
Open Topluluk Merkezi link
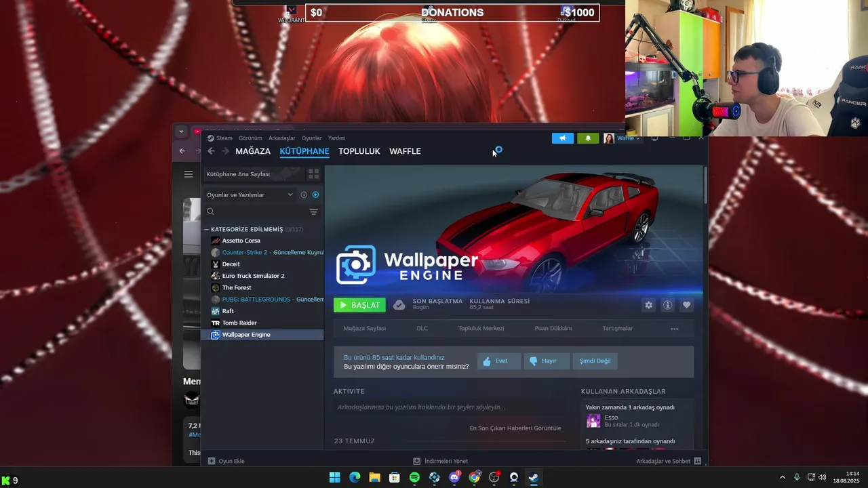coord(481,329)
